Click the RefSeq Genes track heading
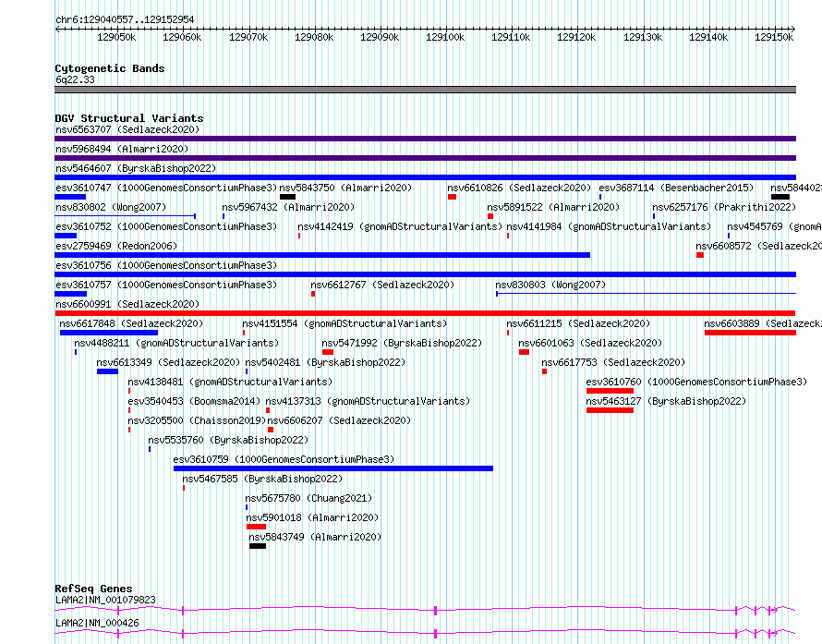The height and width of the screenshot is (644, 822). click(x=93, y=589)
